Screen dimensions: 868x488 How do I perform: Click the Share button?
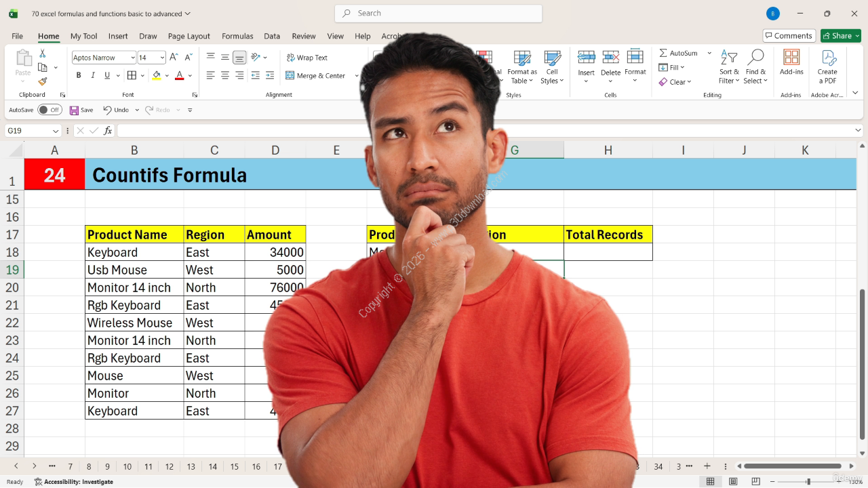pyautogui.click(x=840, y=36)
